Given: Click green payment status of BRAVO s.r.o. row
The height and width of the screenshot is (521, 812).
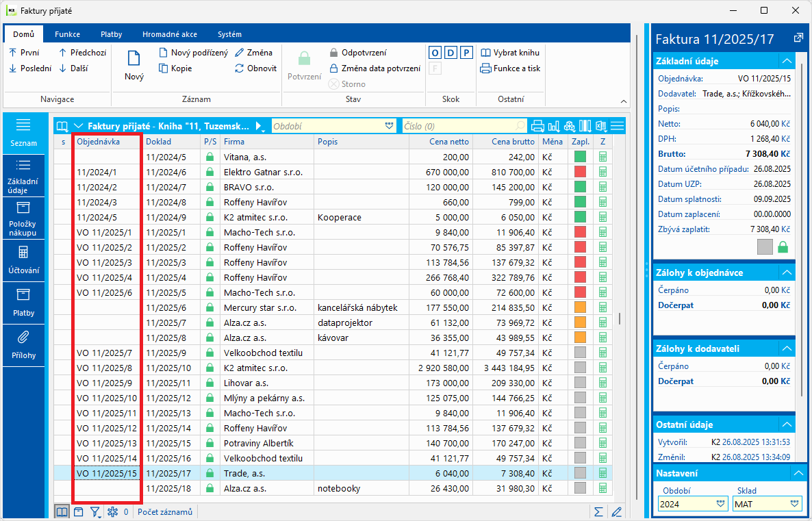Looking at the screenshot, I should (x=580, y=187).
